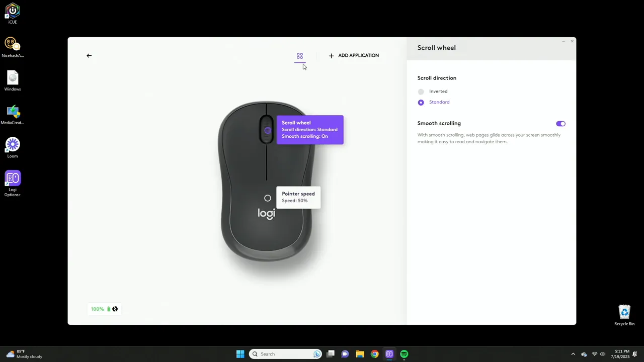This screenshot has height=362, width=644.
Task: Select the Pointer speed button on the mouse
Action: point(267,198)
